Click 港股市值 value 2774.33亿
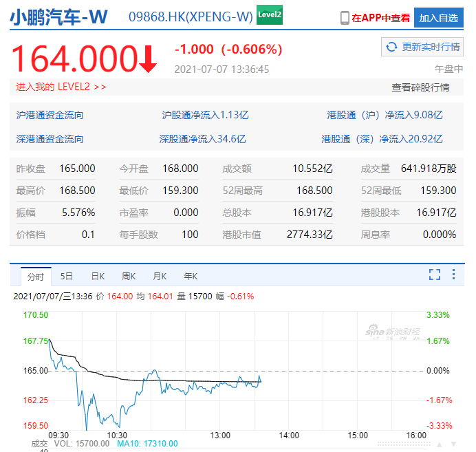Screen dimensions: 476x452 [x=310, y=235]
